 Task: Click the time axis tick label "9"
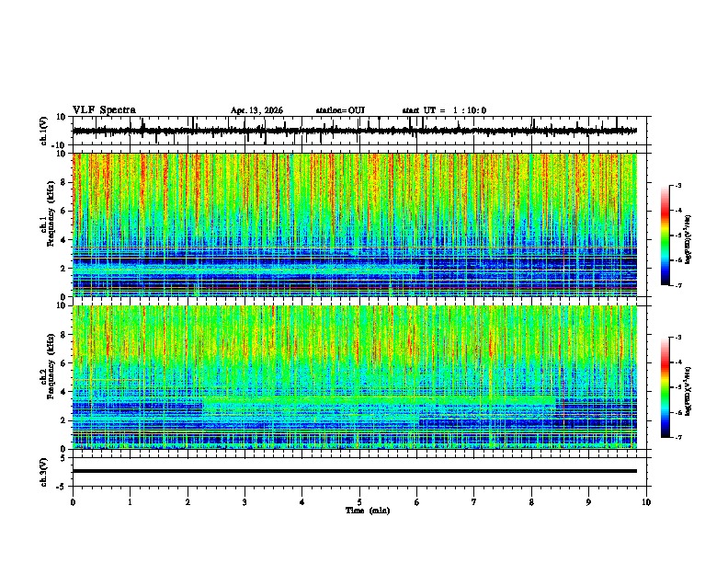(588, 502)
